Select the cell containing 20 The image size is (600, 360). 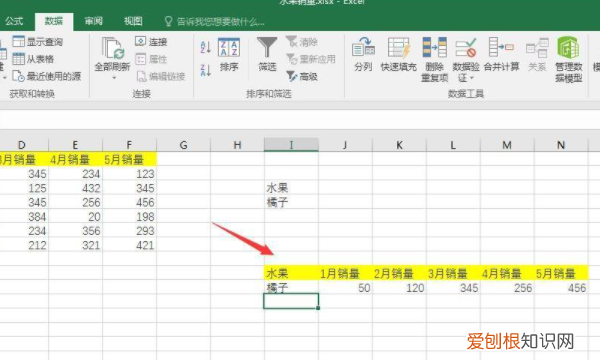75,217
